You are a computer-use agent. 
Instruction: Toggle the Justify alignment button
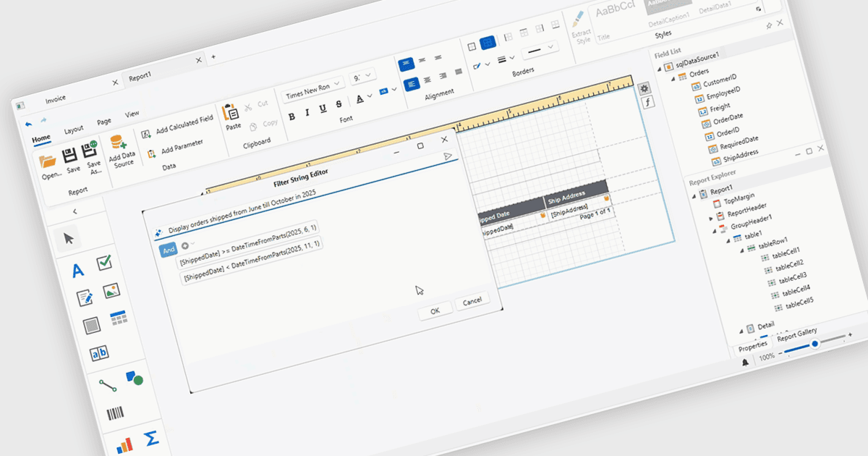pyautogui.click(x=459, y=72)
